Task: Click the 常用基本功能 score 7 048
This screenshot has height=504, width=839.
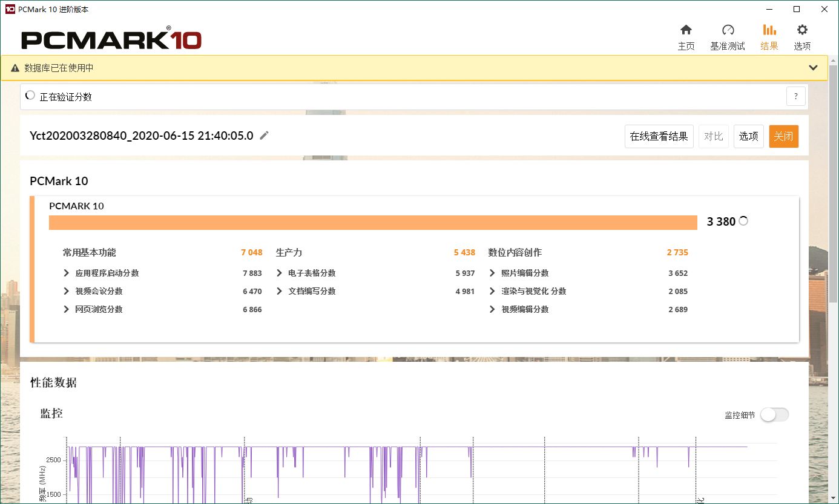Action: 251,252
